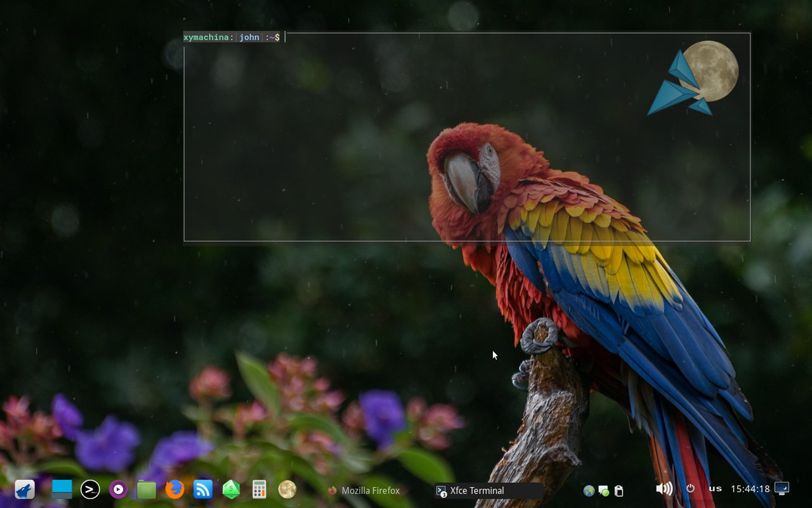812x508 pixels.
Task: Click the night monitor icon beside clock
Action: [x=782, y=488]
